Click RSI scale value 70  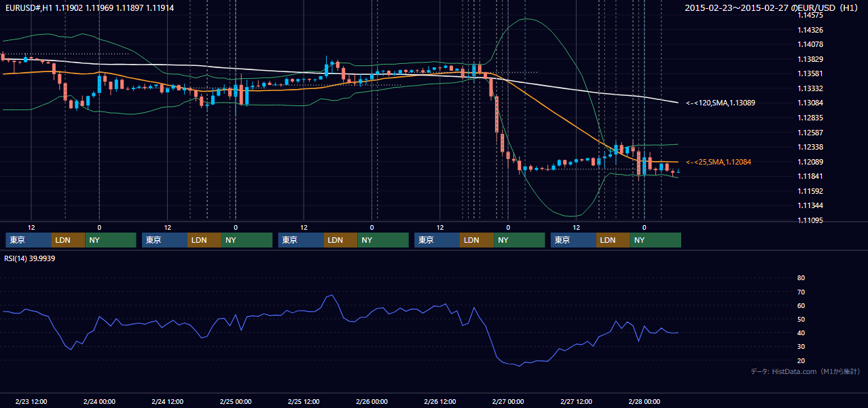tap(801, 292)
